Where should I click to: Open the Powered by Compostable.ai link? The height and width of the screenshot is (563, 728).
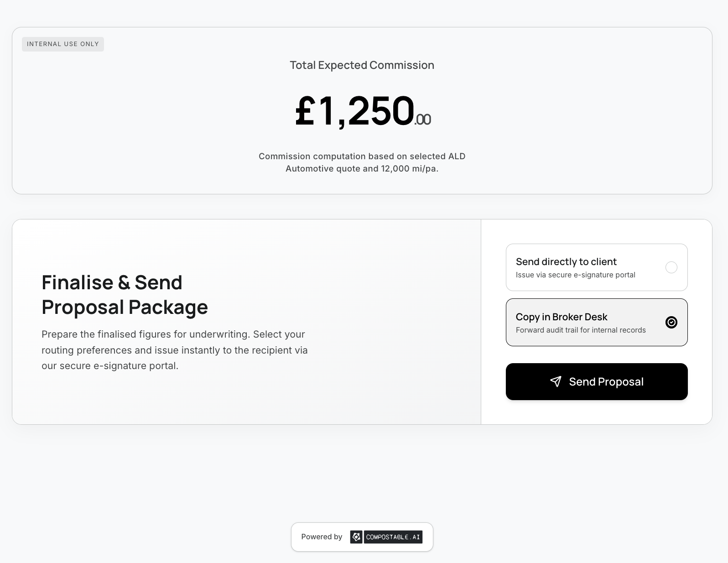[362, 537]
